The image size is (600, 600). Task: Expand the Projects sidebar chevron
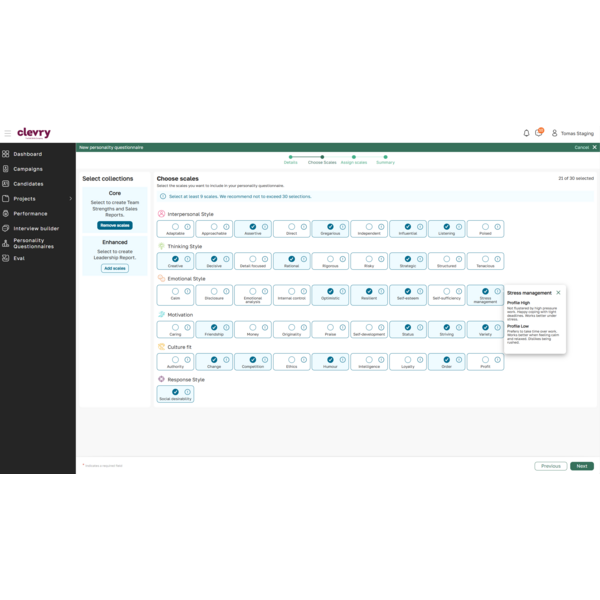pyautogui.click(x=71, y=199)
